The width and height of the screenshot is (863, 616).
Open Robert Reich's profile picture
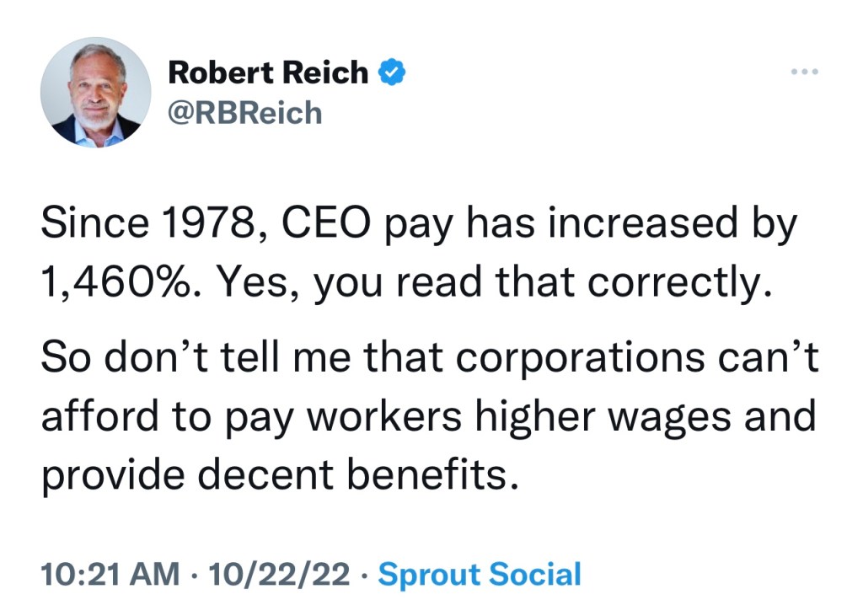[95, 93]
